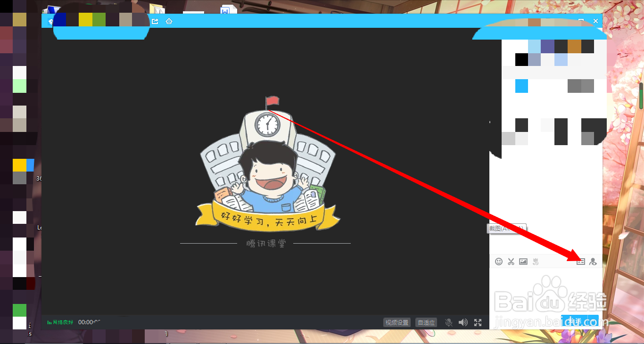Image resolution: width=644 pixels, height=344 pixels.
Task: Click the send image icon in chat
Action: [x=523, y=261]
